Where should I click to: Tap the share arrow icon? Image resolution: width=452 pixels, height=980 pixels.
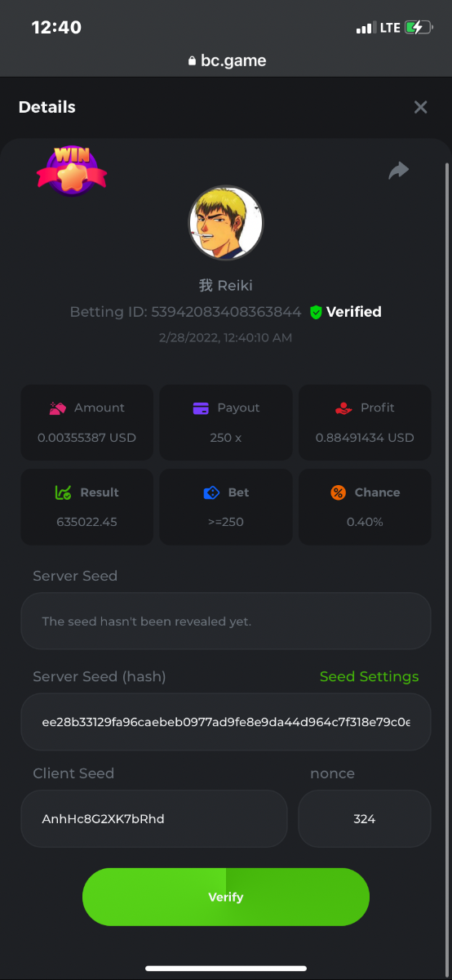398,170
